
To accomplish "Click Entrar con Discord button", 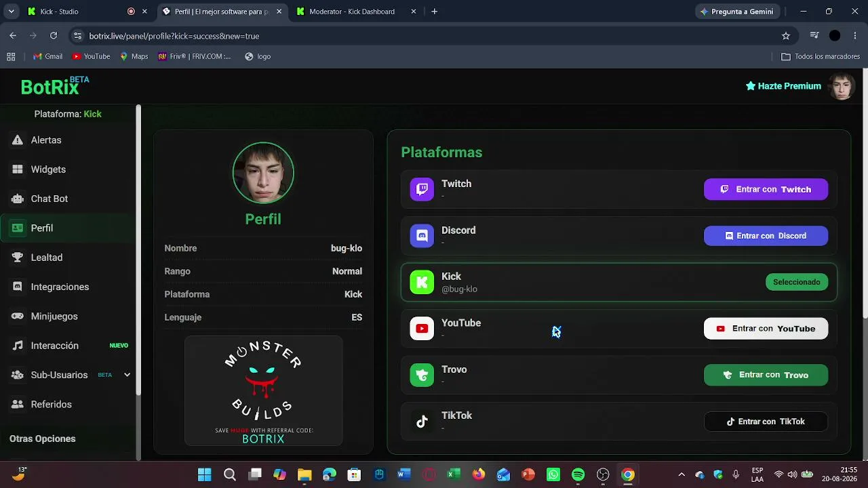I will (766, 236).
